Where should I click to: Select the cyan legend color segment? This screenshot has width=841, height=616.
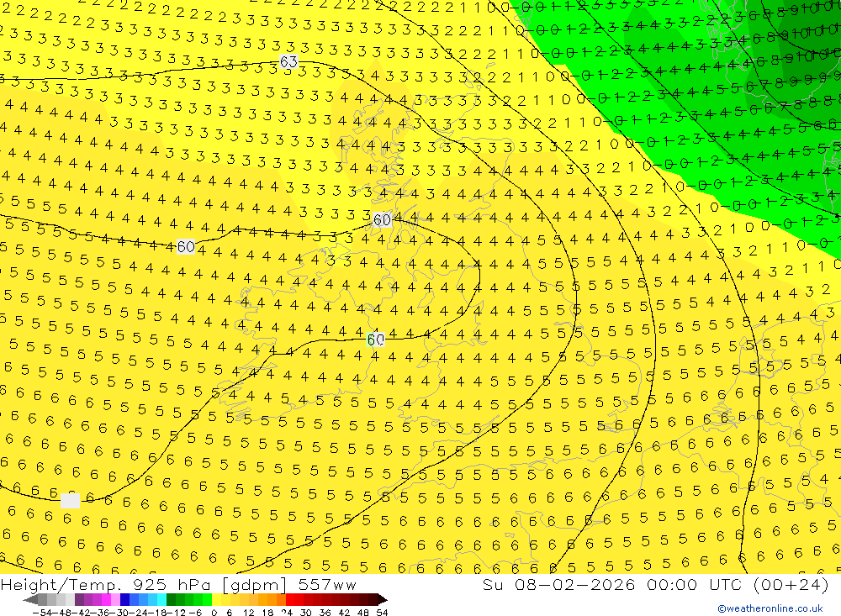(161, 599)
